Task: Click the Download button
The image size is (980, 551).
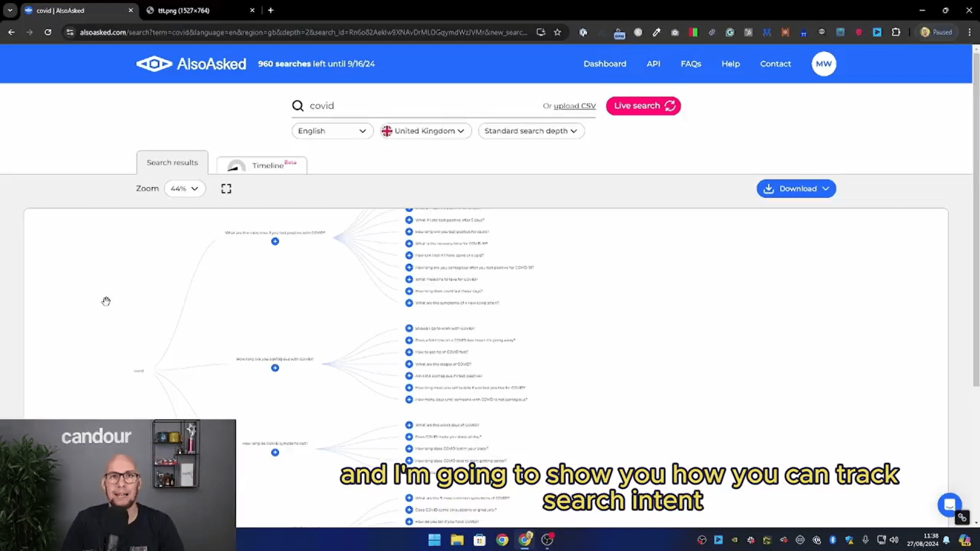Action: pos(796,189)
